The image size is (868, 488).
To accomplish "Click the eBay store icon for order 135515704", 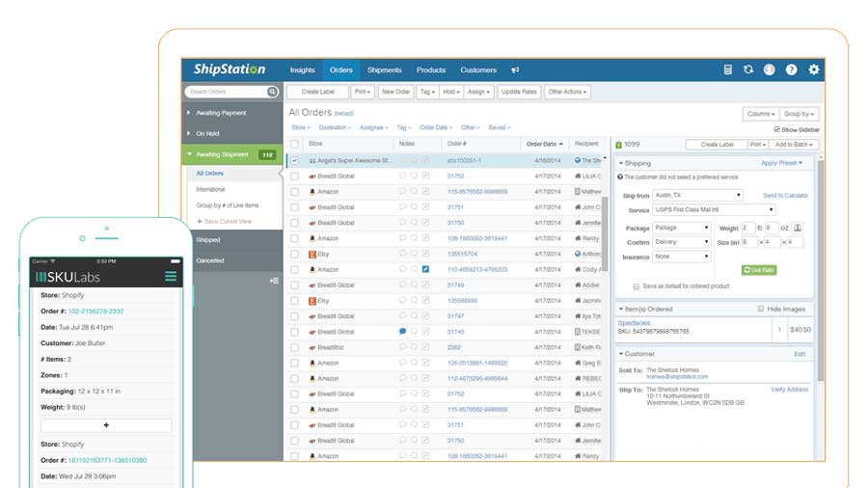I will [x=312, y=254].
